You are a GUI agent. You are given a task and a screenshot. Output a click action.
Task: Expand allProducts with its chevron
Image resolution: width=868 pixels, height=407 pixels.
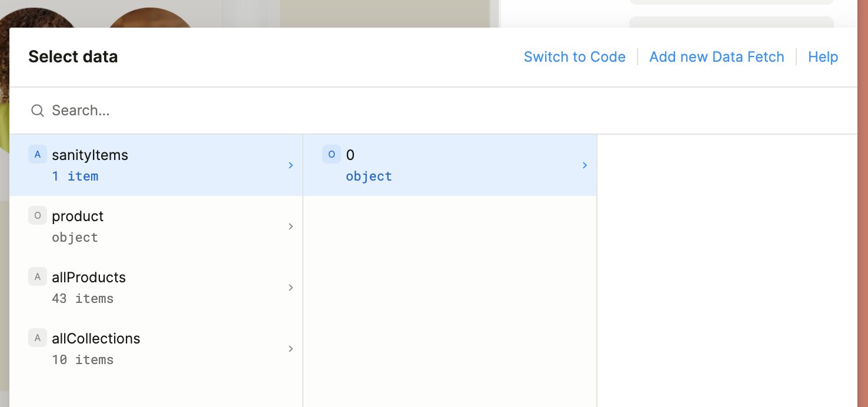(291, 288)
